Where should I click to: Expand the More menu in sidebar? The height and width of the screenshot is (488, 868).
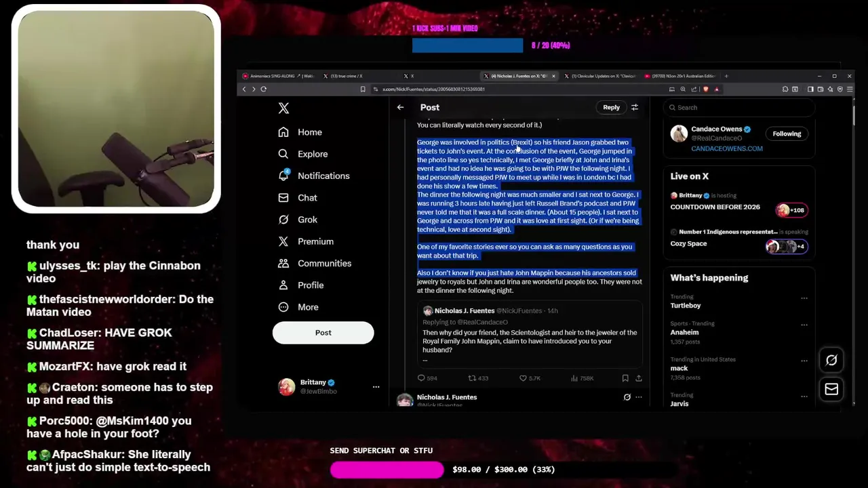point(298,307)
